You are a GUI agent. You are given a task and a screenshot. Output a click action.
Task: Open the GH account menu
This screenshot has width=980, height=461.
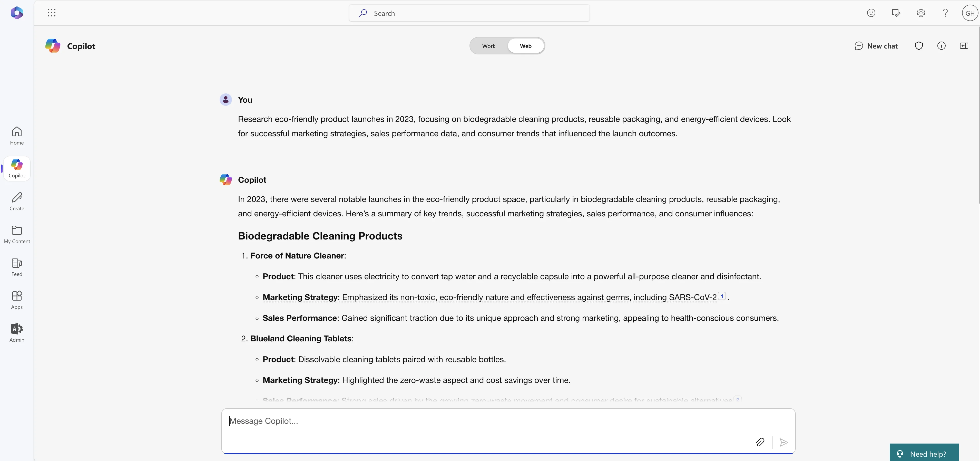970,13
